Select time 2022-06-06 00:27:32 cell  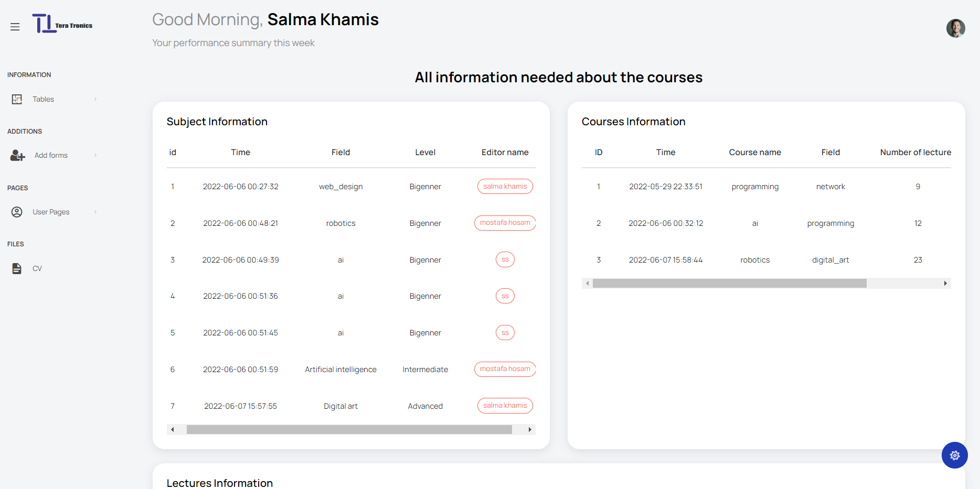240,187
